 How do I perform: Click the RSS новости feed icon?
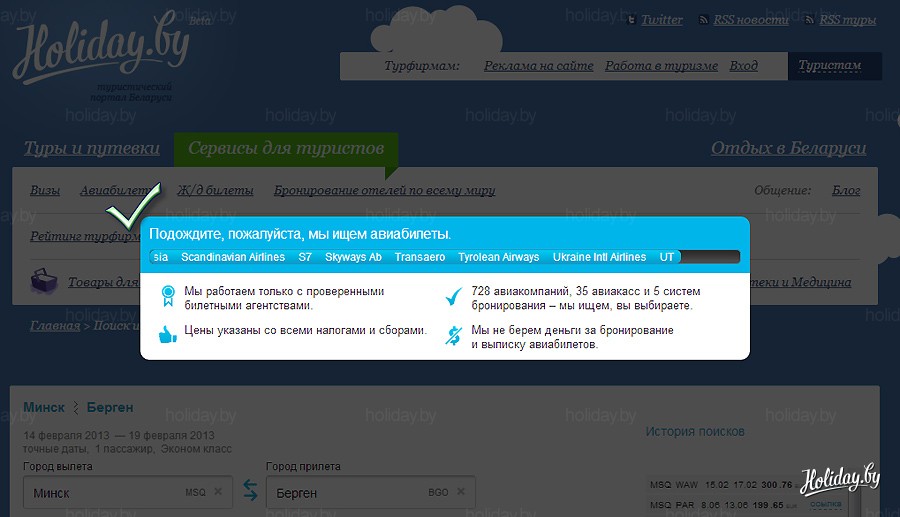pyautogui.click(x=704, y=20)
